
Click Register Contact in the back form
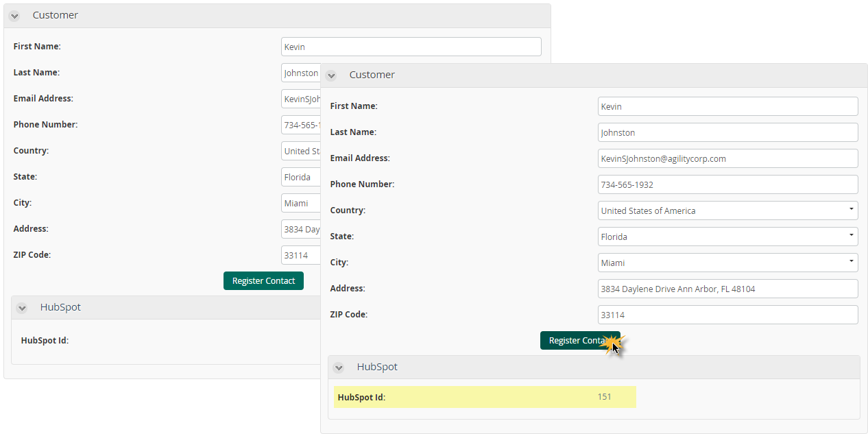(x=263, y=280)
